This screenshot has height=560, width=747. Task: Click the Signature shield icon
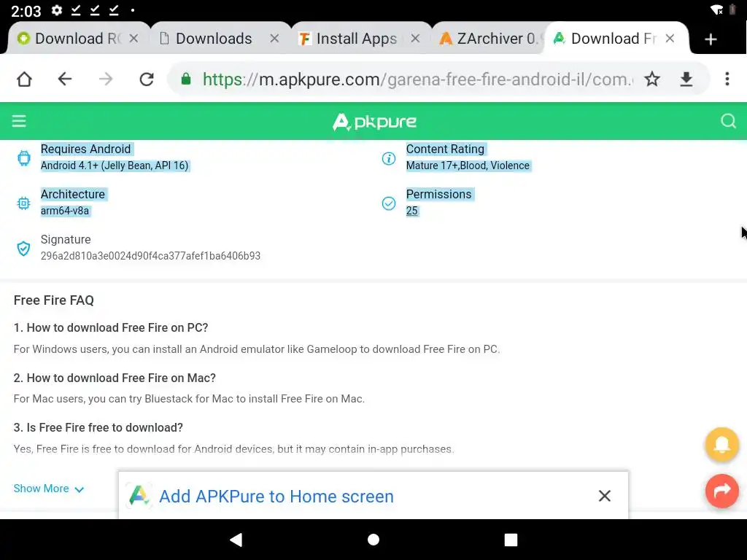coord(23,248)
